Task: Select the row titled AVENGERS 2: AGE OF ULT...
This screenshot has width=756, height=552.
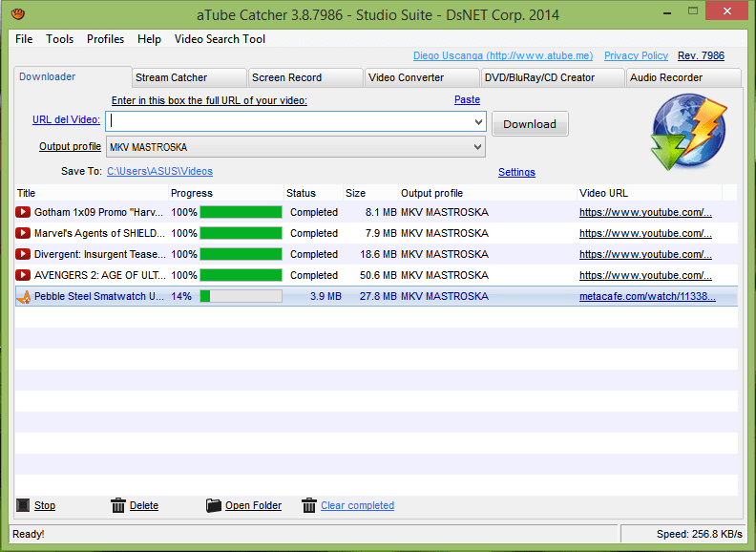Action: [376, 275]
